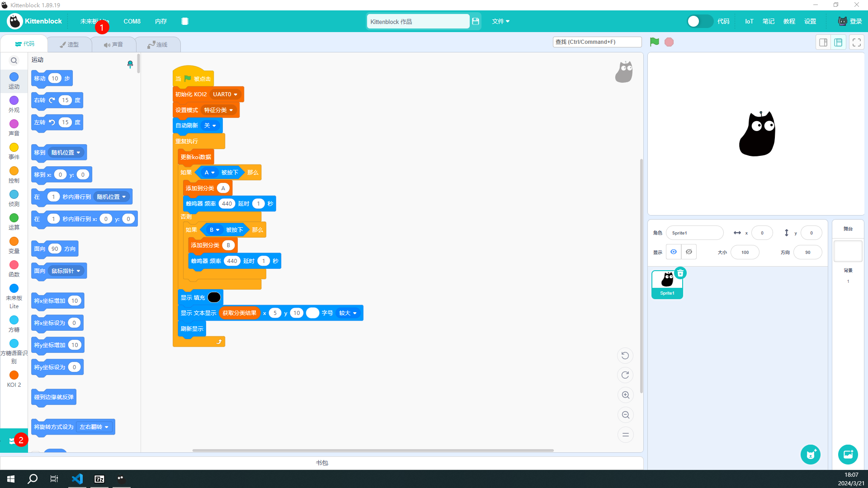The image size is (868, 488).
Task: Reset workspace zoom with equals icon
Action: tap(626, 435)
